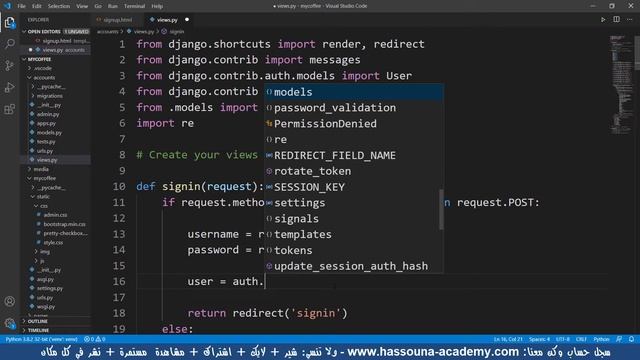Screen dimensions: 640x360
Task: Select the PermissionDenied suggestion
Action: 354,124
